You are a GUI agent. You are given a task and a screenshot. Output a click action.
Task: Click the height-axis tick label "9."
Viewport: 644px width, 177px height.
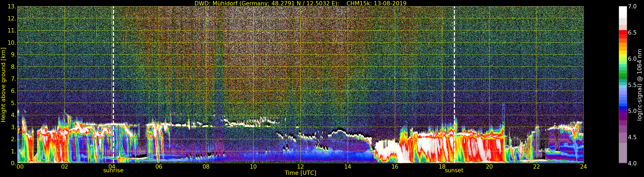13,55
